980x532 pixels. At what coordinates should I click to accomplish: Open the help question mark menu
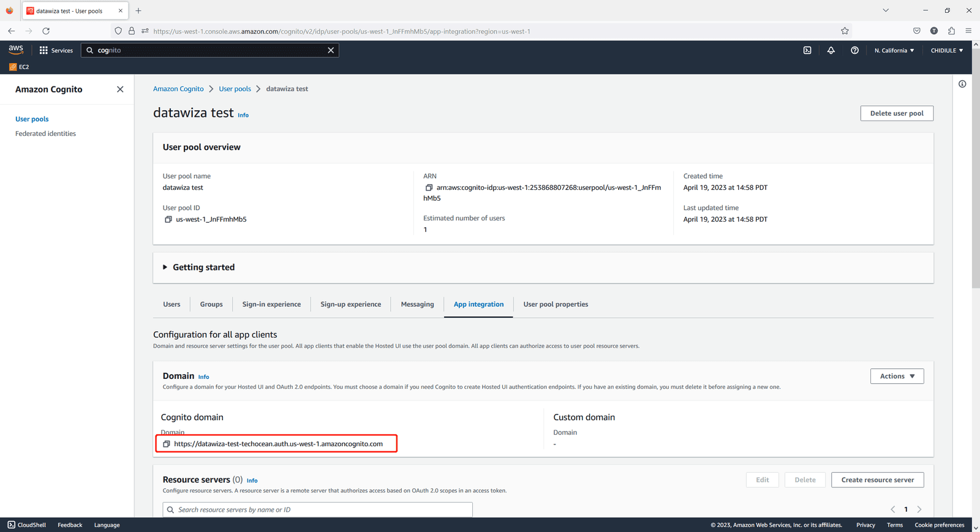[854, 50]
